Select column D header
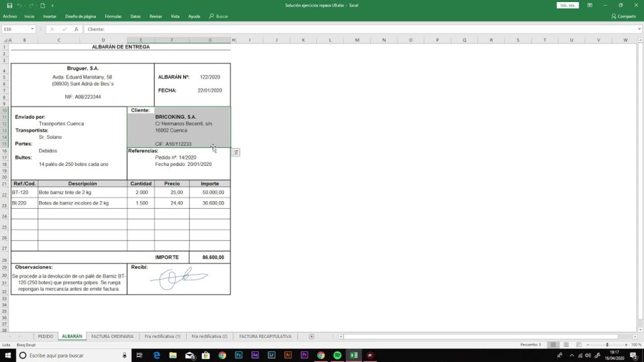 103,40
